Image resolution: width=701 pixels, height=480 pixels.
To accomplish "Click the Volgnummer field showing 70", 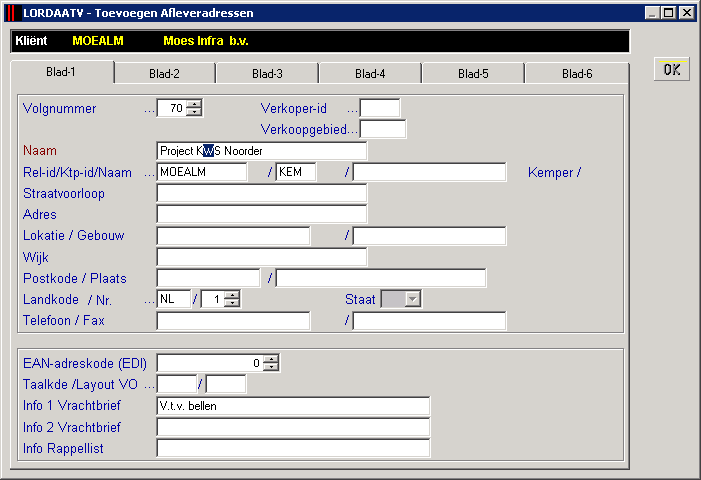I will 171,108.
